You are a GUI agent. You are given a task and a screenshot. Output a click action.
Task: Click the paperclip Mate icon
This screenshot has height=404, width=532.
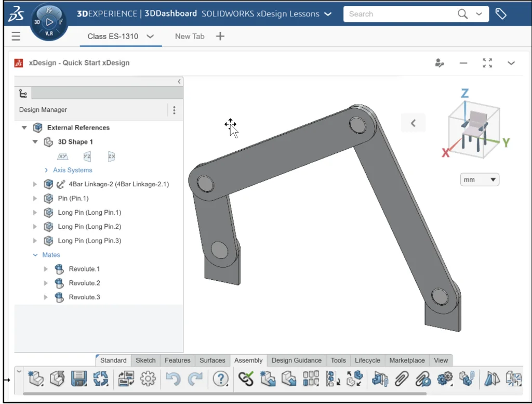pyautogui.click(x=401, y=379)
